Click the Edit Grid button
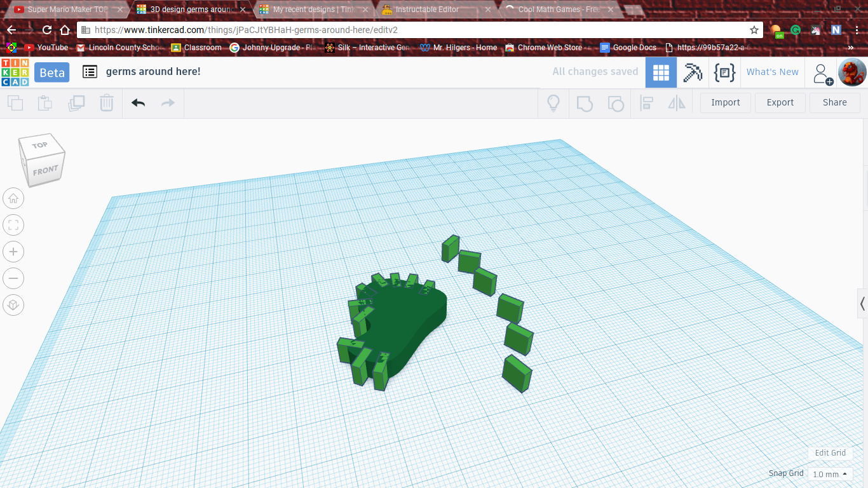This screenshot has width=868, height=488. point(831,453)
